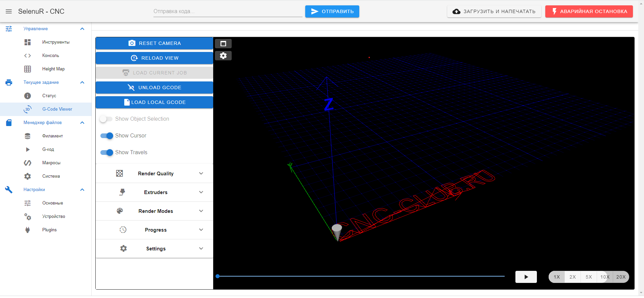Screen dimensions: 644x298
Task: Click the Текущее задание printer icon
Action: tap(9, 82)
